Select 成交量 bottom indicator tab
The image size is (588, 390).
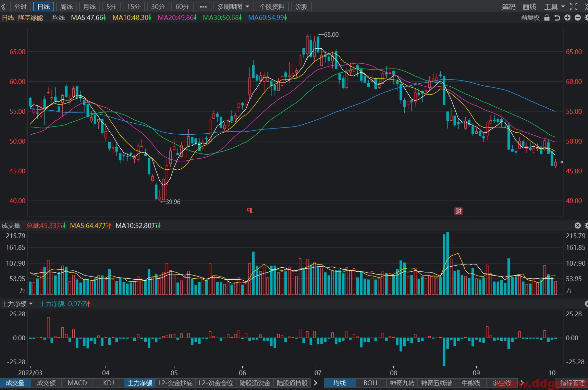(15, 383)
